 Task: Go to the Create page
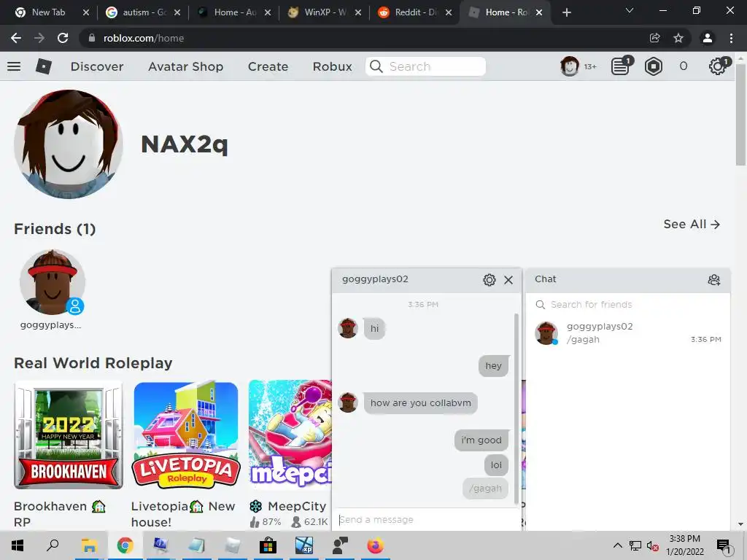(x=268, y=66)
